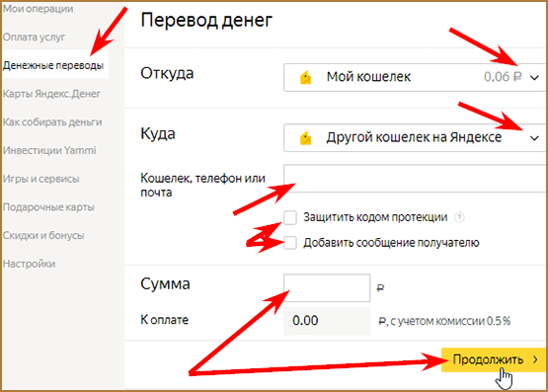The width and height of the screenshot is (548, 392).
Task: Click the с учетом комиссии 0.5% note
Action: (450, 321)
